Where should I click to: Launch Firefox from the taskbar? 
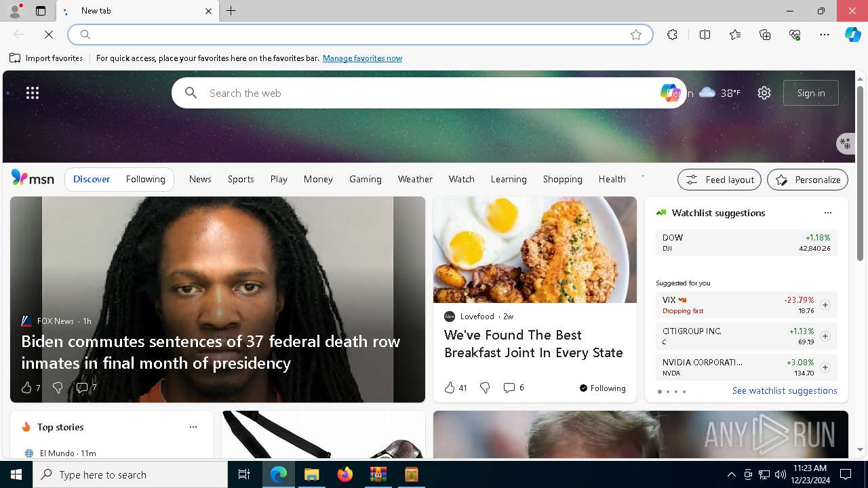(x=345, y=474)
